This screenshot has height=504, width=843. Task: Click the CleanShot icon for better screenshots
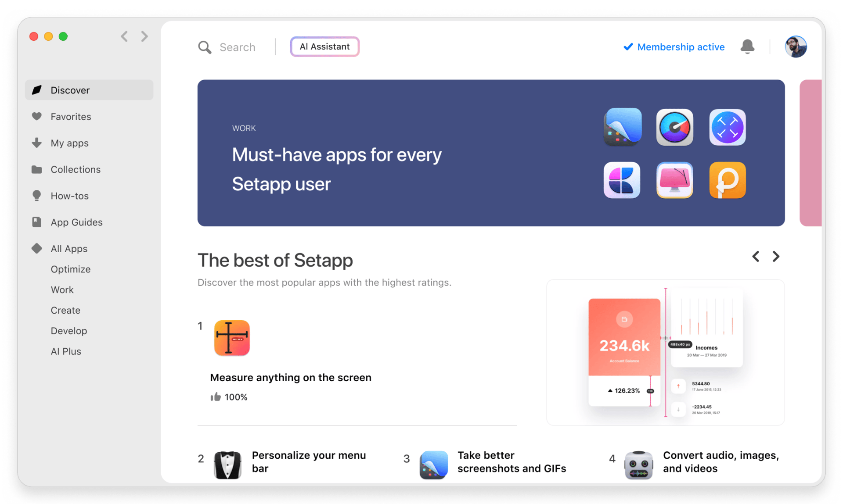coord(432,465)
